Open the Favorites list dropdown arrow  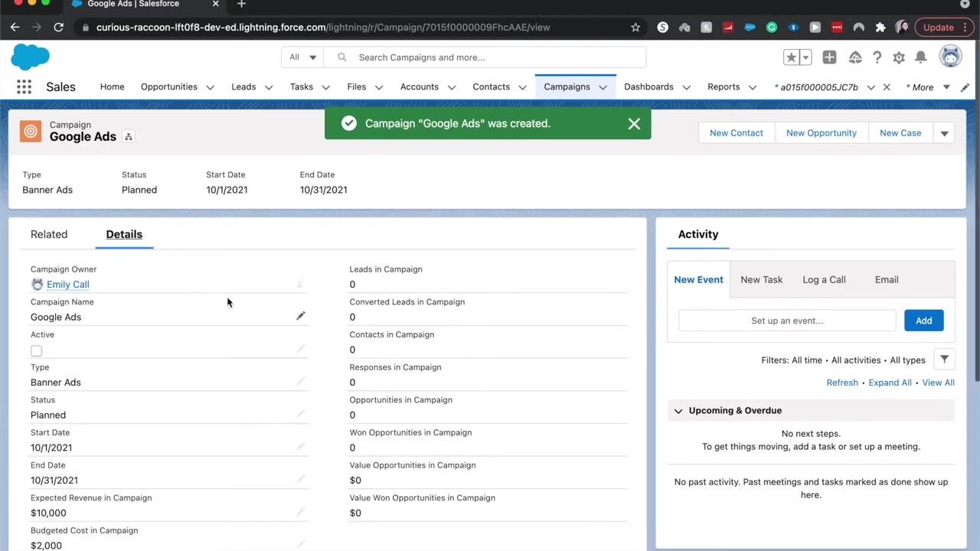[x=805, y=57]
